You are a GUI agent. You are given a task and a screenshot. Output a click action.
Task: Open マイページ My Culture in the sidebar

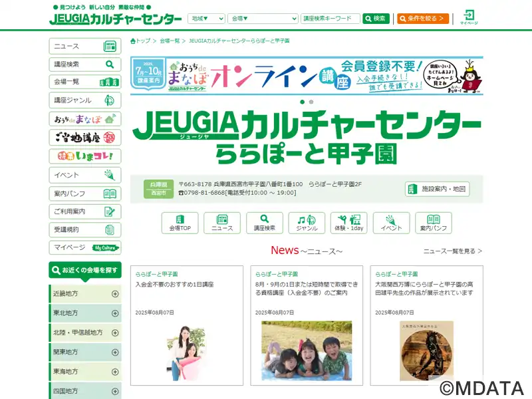point(85,247)
